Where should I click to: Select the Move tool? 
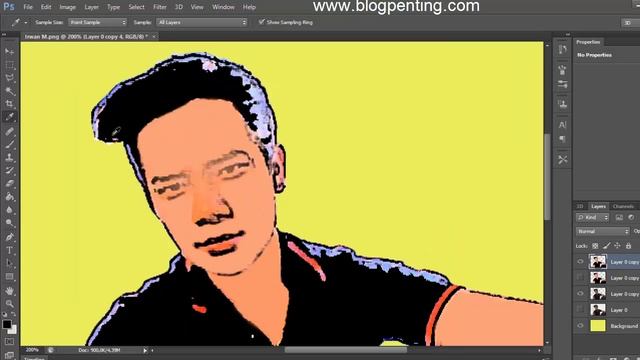9,51
